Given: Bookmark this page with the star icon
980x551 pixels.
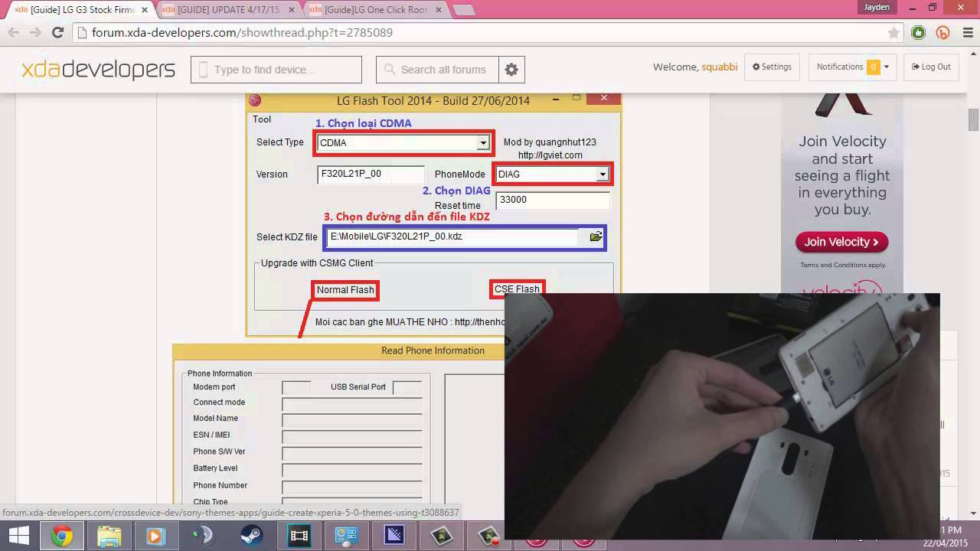Looking at the screenshot, I should 893,33.
